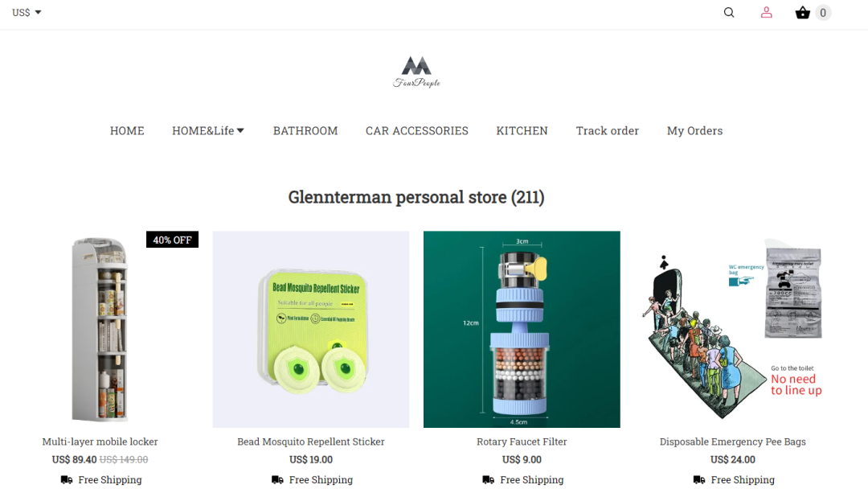
Task: Click the truck icon under Bead Mosquito Repellent Sticker
Action: tap(277, 479)
